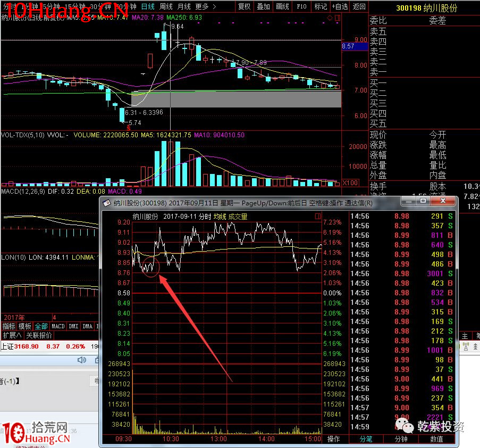Viewport: 480px width, 448px height.
Task: Click the 300198 纳川股份 stock title
Action: [426, 8]
